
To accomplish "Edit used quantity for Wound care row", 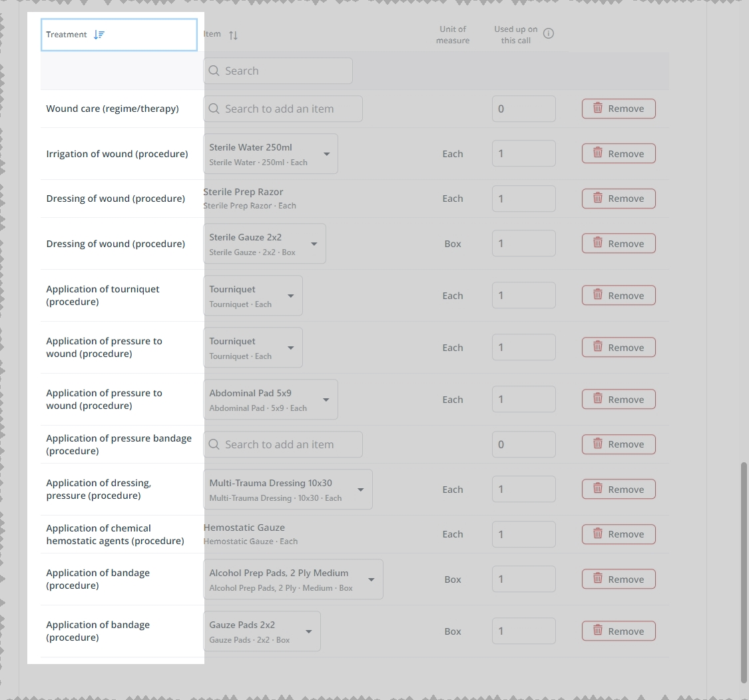I will point(524,109).
